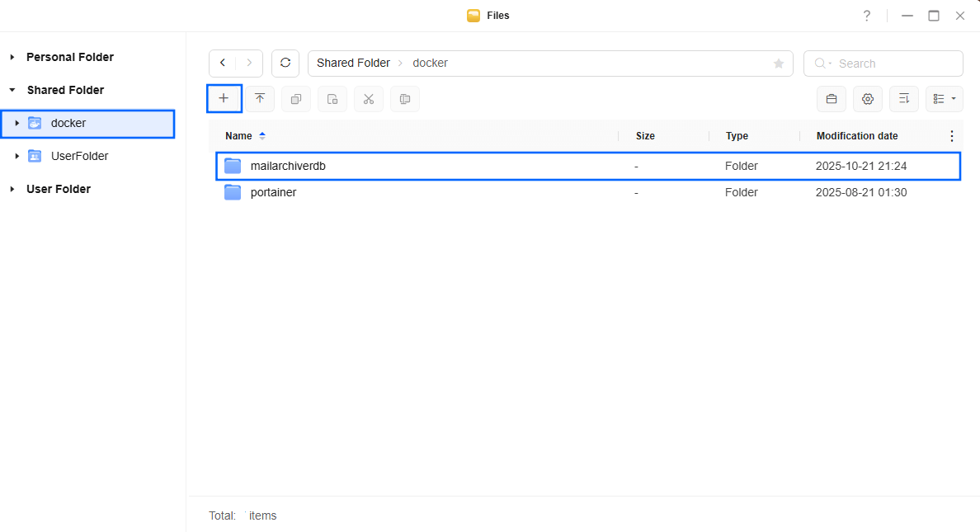Click the plus create new button
This screenshot has height=532, width=980.
tap(224, 99)
